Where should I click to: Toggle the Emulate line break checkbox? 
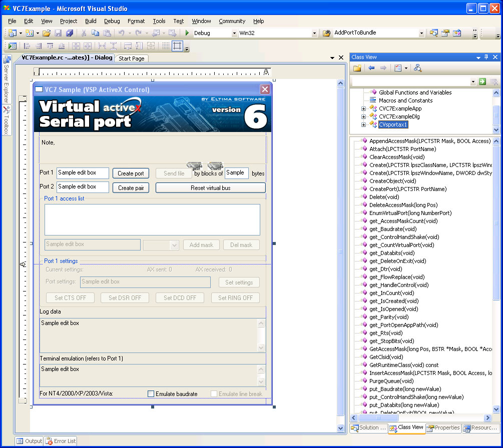(214, 393)
